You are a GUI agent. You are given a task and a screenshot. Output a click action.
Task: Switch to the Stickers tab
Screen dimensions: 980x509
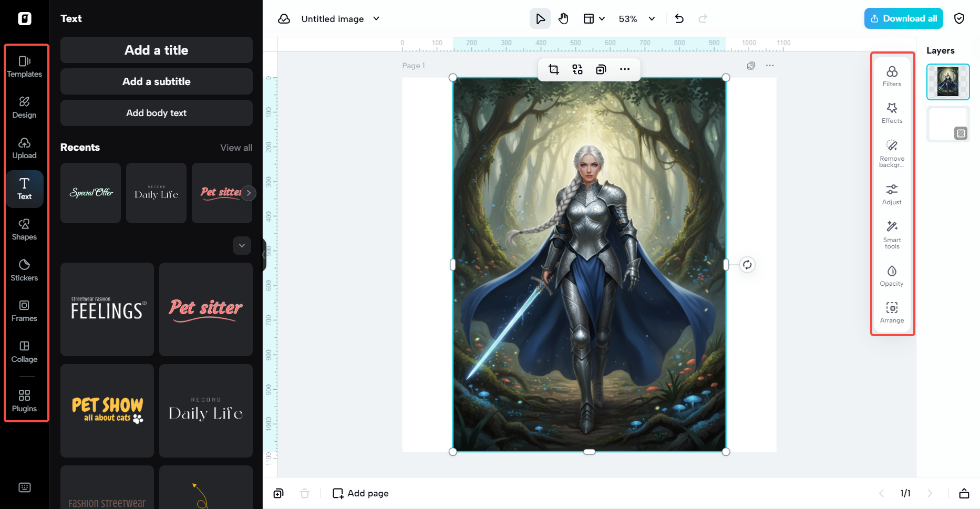[x=24, y=270]
